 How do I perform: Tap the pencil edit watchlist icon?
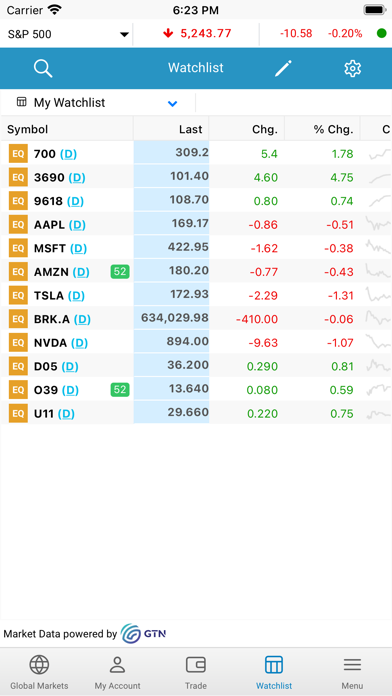tap(283, 68)
